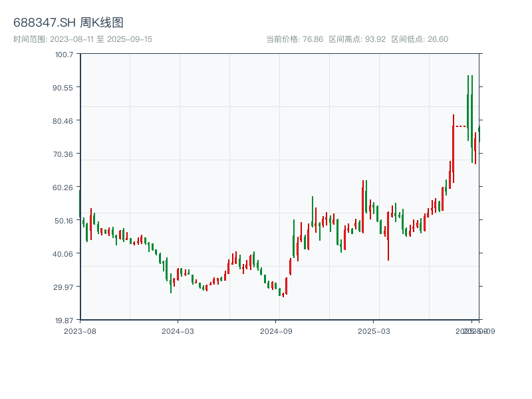
Task: Click the 2024-09 x-axis date label
Action: (277, 331)
